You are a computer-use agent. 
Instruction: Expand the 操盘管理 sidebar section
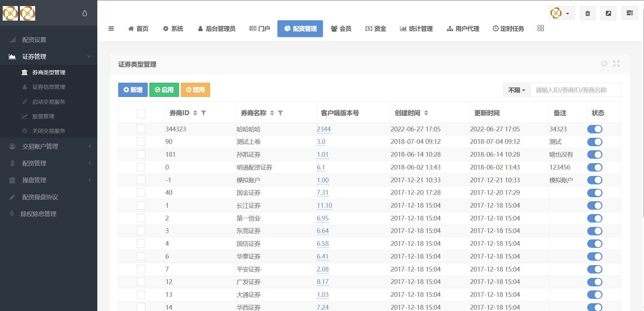click(49, 180)
